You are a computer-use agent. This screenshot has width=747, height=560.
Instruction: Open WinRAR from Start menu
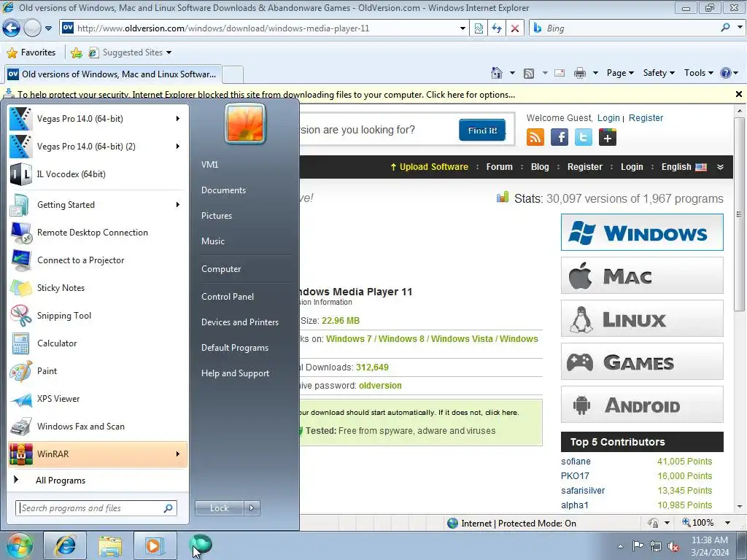(x=98, y=454)
